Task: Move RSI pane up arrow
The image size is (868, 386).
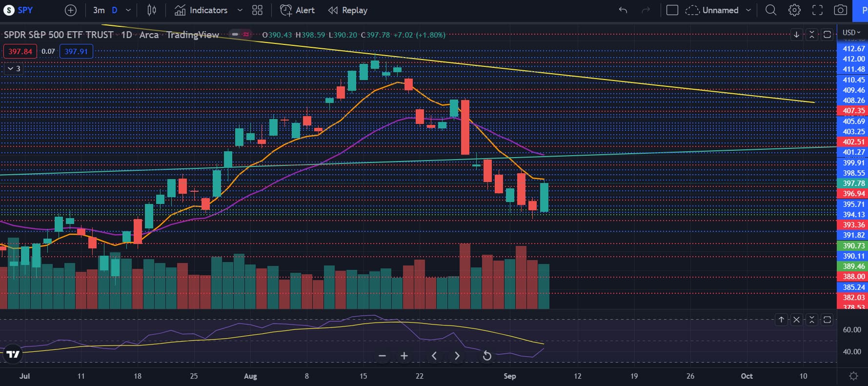Action: pos(781,320)
